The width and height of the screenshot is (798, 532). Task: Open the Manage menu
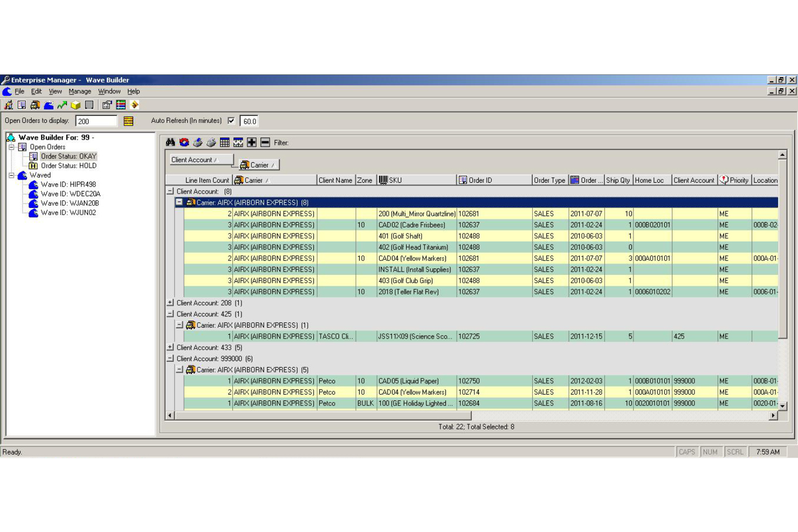pos(80,91)
